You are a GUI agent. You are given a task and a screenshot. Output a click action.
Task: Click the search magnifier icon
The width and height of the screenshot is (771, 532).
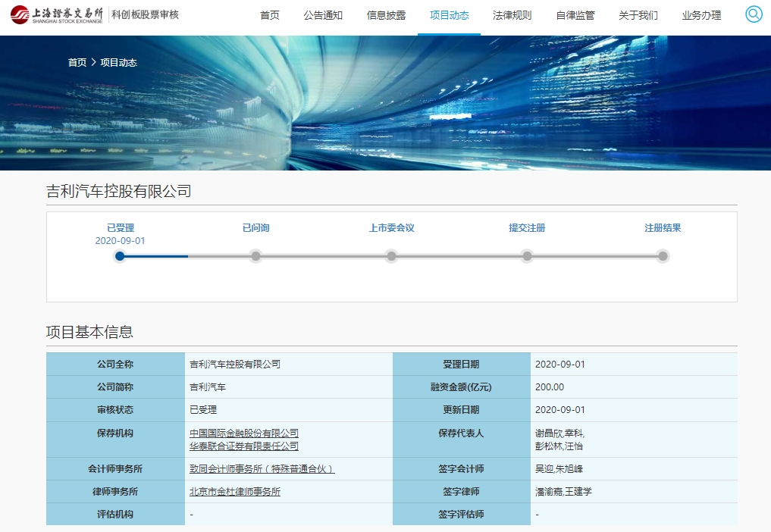[x=754, y=14]
